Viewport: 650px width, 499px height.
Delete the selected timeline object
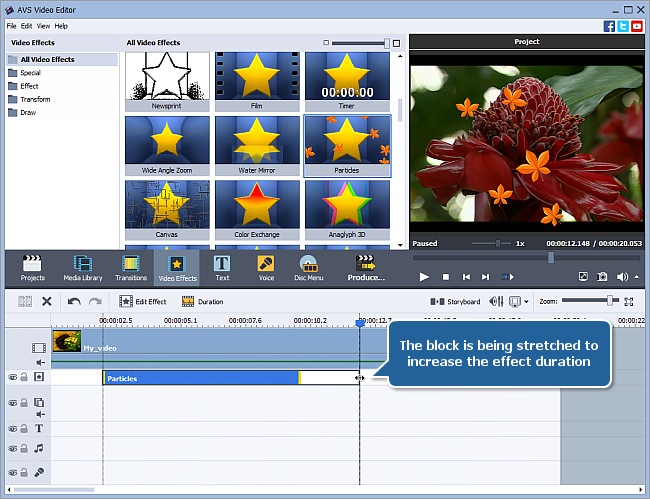click(46, 301)
